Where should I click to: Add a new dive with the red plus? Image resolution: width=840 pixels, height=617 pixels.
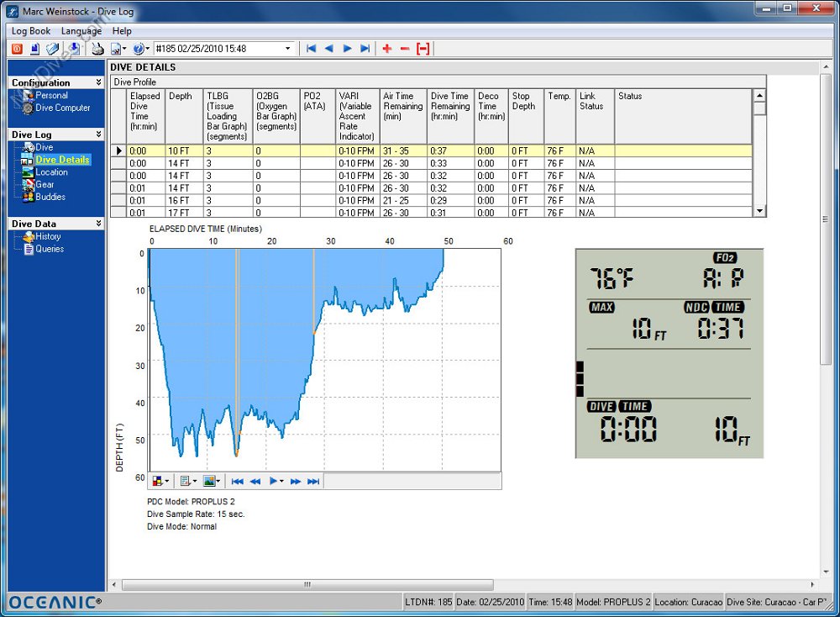tap(386, 49)
